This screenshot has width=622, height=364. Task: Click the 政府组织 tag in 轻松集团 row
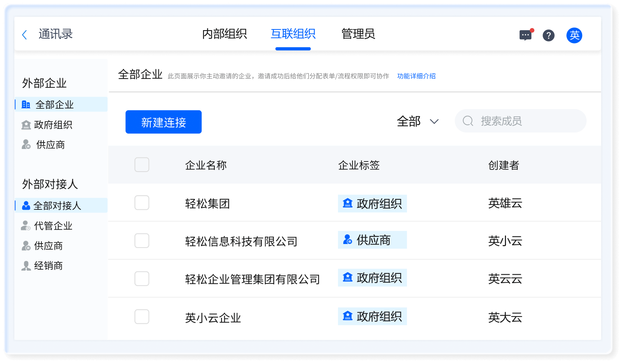pyautogui.click(x=372, y=204)
